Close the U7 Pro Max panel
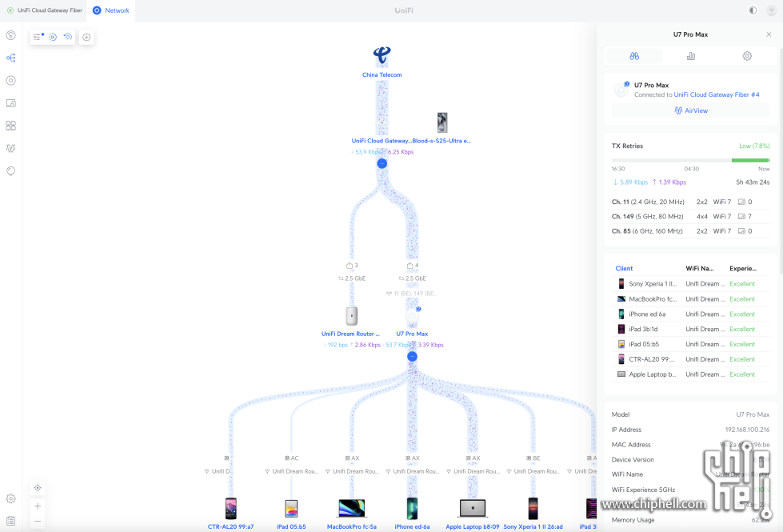 (x=769, y=34)
